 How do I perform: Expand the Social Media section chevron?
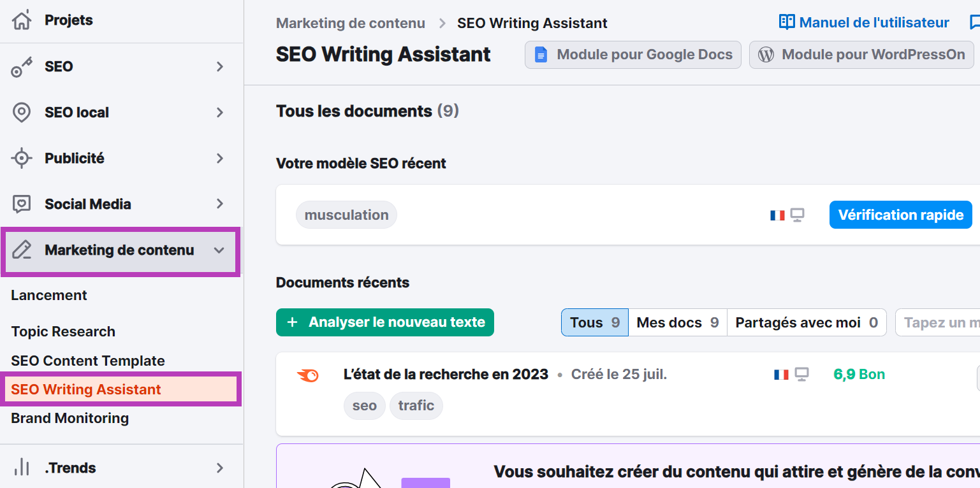click(x=220, y=204)
